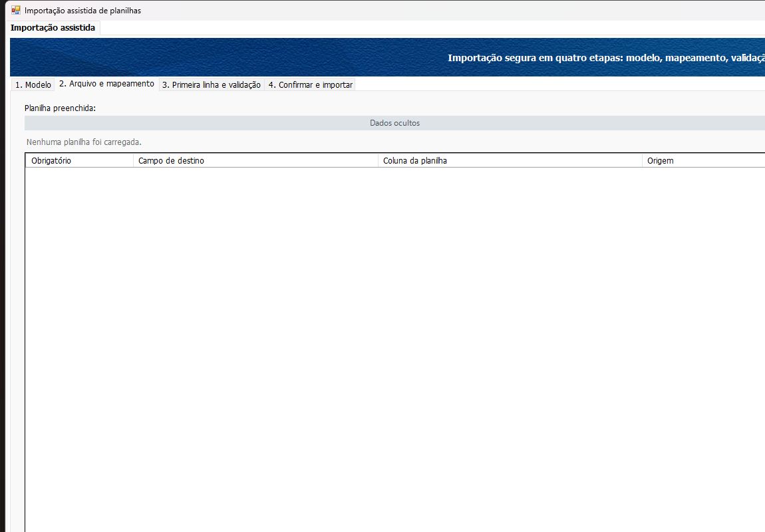
Task: Click the "Campo de destino" column header
Action: click(255, 160)
